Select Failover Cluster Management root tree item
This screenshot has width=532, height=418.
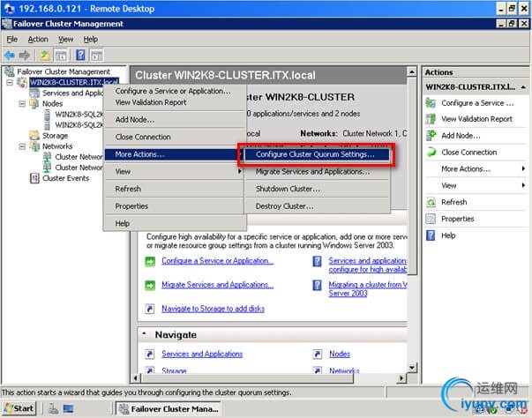pos(64,71)
